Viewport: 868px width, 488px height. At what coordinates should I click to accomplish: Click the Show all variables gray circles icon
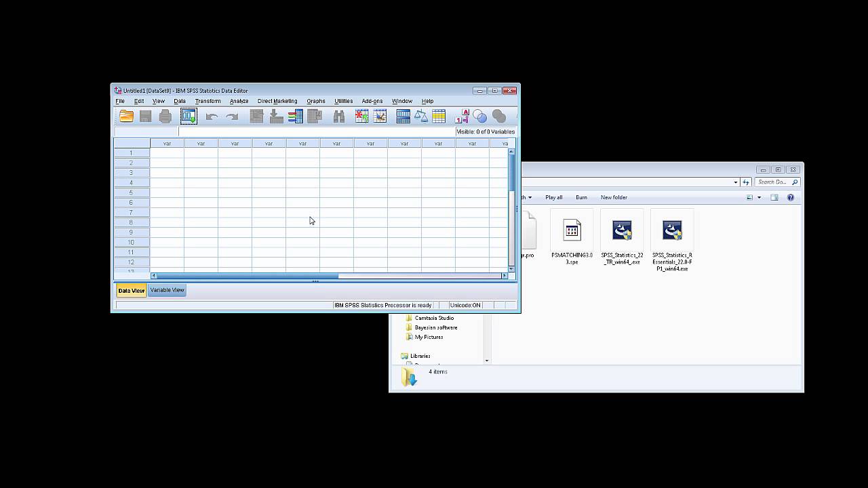[x=499, y=117]
